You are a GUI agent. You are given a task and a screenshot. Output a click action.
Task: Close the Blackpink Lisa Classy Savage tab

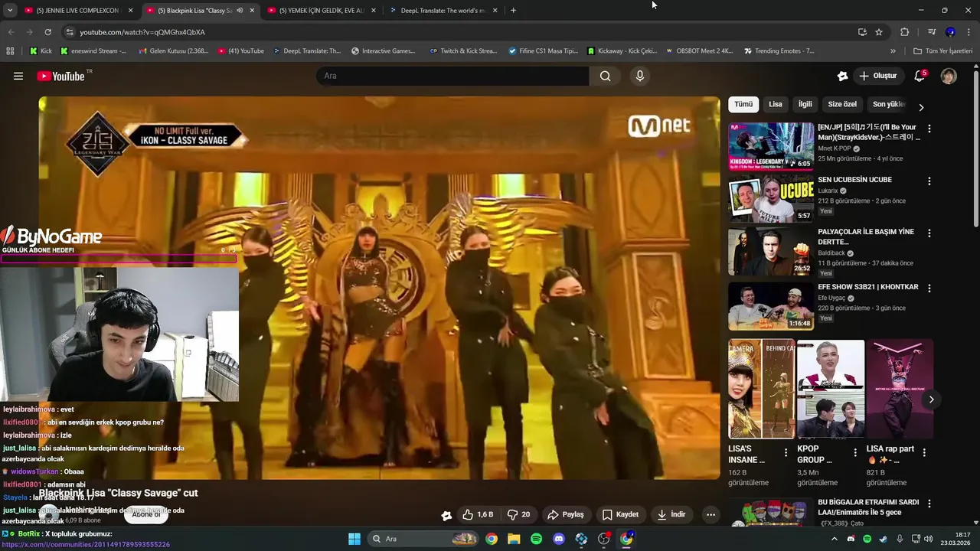click(251, 11)
